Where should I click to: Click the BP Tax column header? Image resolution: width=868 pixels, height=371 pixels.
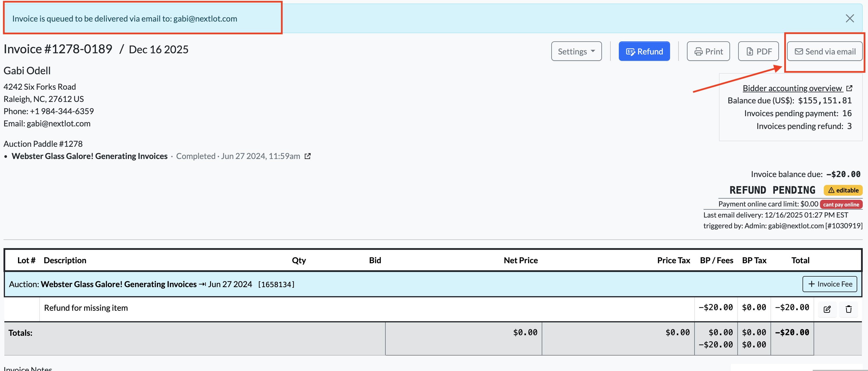click(754, 260)
